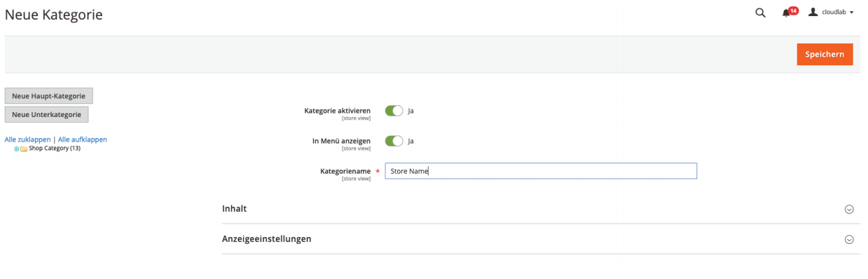
Task: Open the cloudlab account dropdown arrow
Action: click(851, 13)
